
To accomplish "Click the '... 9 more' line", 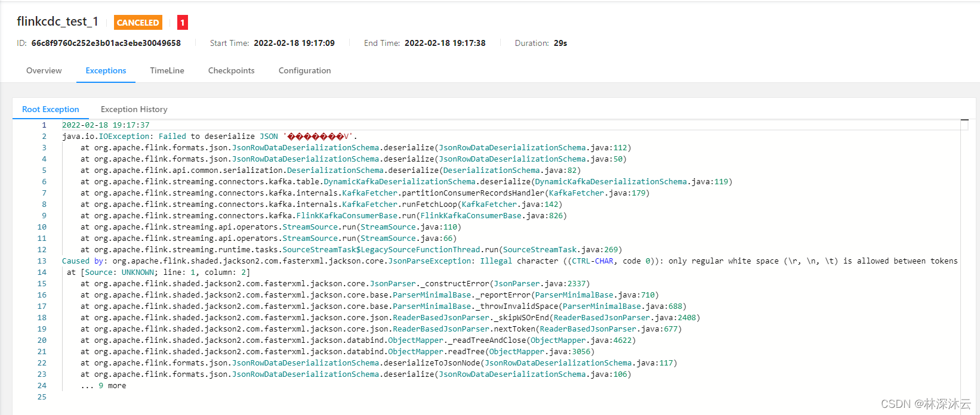I will [x=103, y=386].
